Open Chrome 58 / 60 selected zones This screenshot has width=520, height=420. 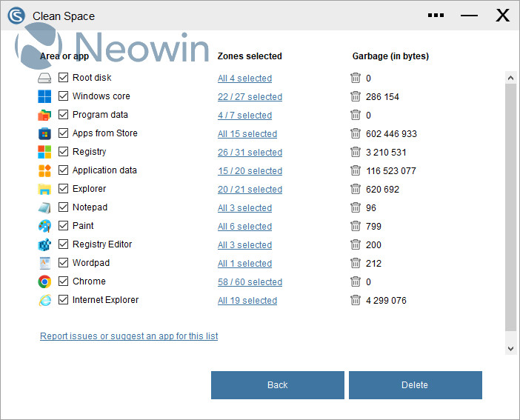[250, 282]
